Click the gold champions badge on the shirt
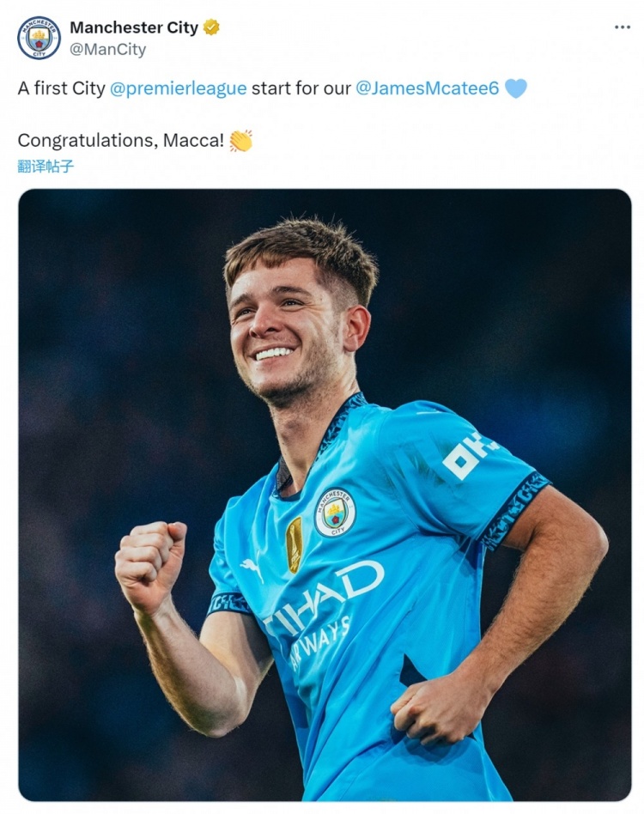This screenshot has width=644, height=814. point(295,544)
